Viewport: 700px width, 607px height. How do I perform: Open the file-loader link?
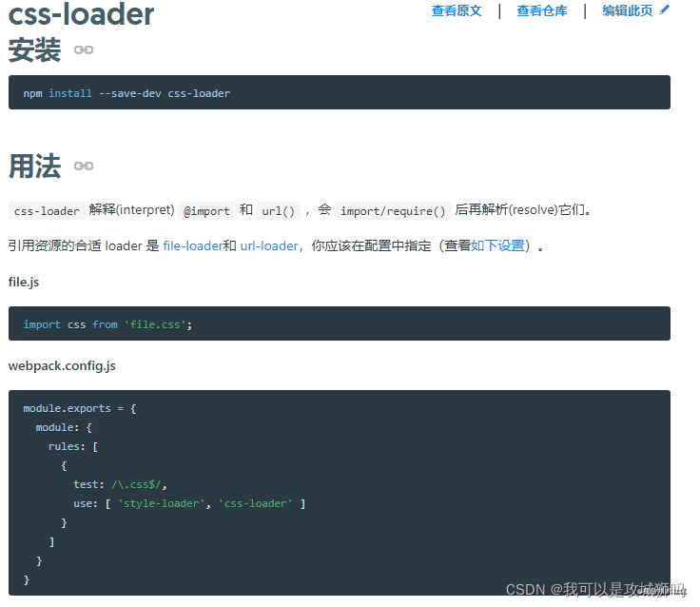193,245
